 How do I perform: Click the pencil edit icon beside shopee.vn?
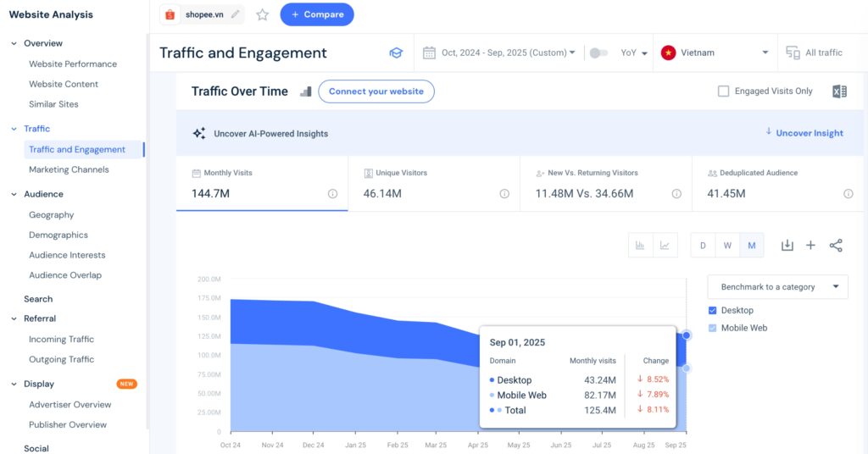pos(235,14)
